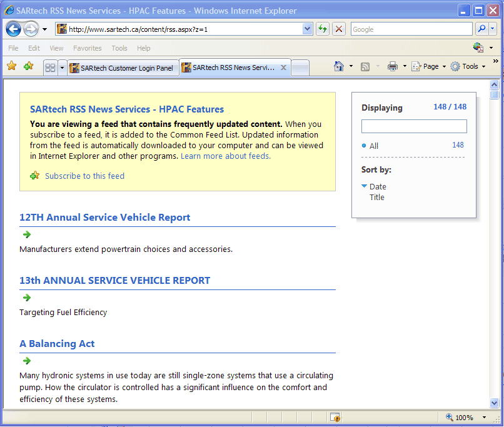
Task: Switch to SARtech Customer Login Panel tab
Action: tap(123, 68)
